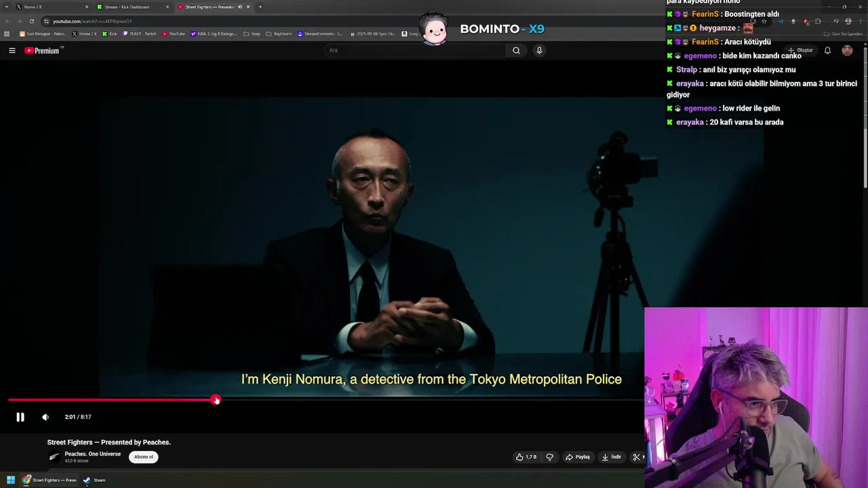Click the Oluştur create button
The height and width of the screenshot is (488, 868).
coord(800,50)
